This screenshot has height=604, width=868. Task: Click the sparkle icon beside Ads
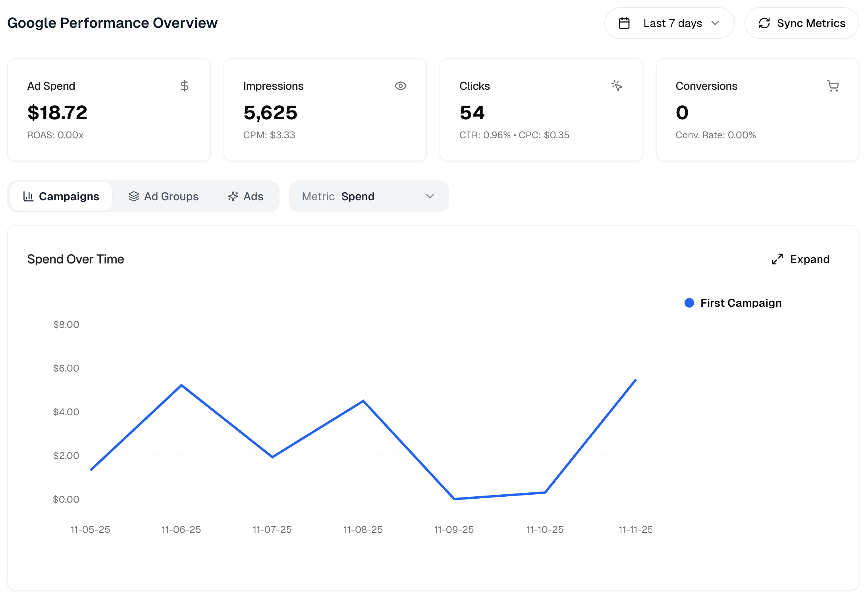point(233,196)
